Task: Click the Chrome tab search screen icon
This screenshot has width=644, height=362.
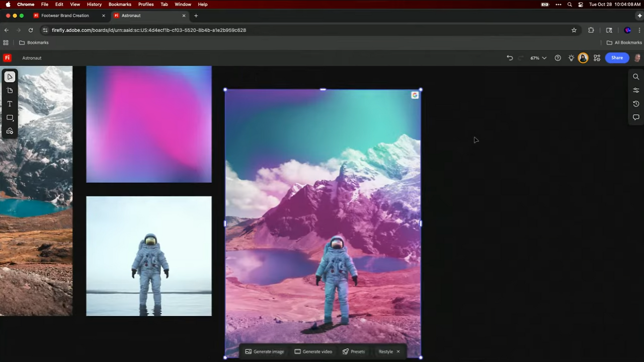Action: [x=609, y=30]
